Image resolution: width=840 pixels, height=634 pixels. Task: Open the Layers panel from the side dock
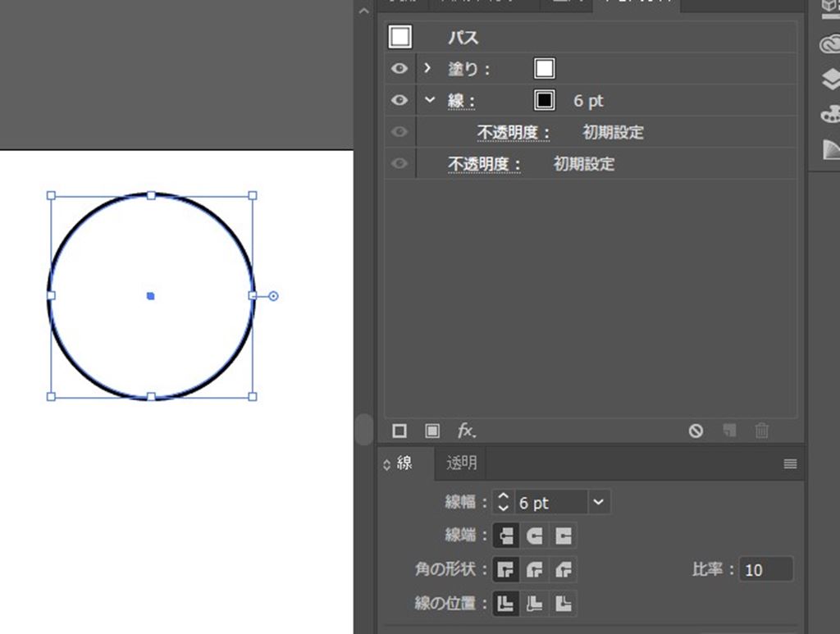[x=829, y=79]
